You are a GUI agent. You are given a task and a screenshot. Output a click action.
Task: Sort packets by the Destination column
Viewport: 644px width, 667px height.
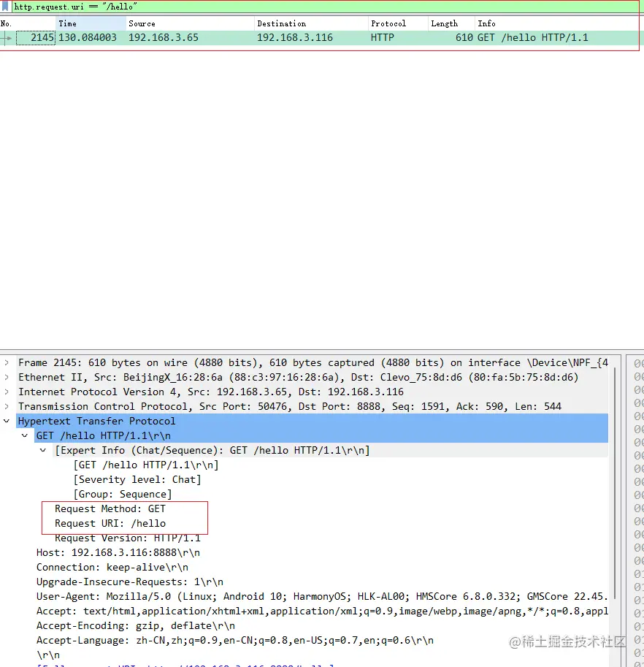pyautogui.click(x=311, y=23)
